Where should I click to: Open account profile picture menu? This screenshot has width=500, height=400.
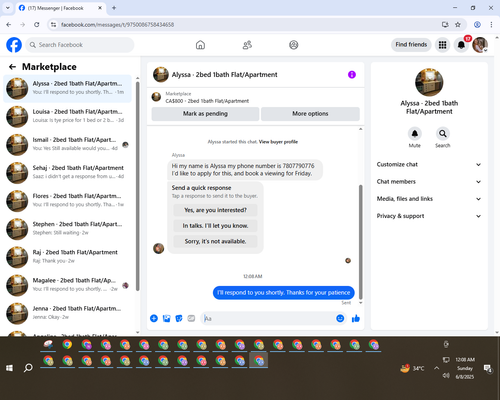480,45
